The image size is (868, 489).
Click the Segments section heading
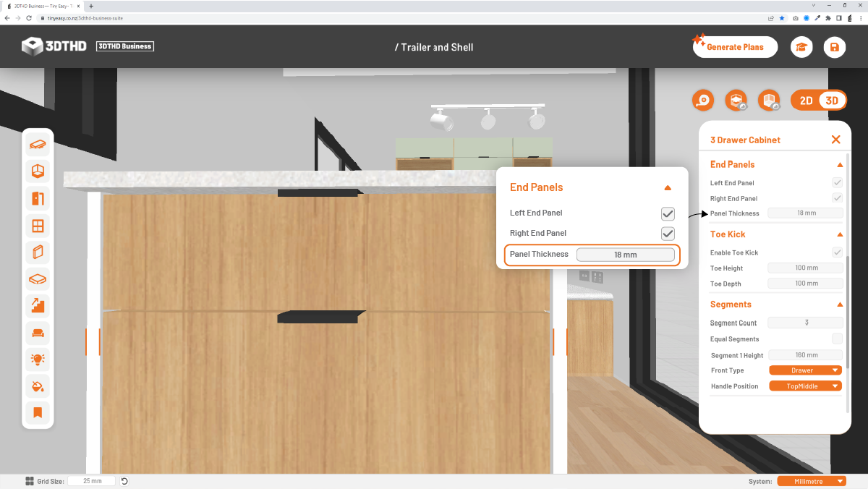pos(731,305)
